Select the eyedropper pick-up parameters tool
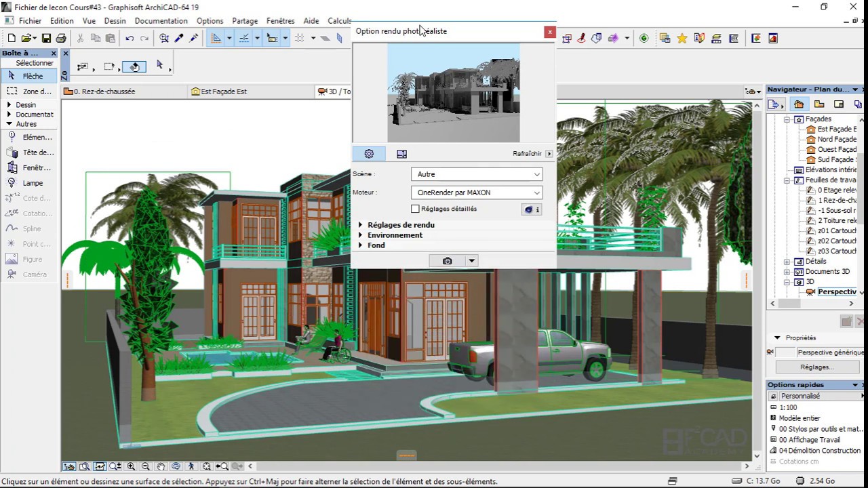The image size is (868, 488). click(180, 39)
